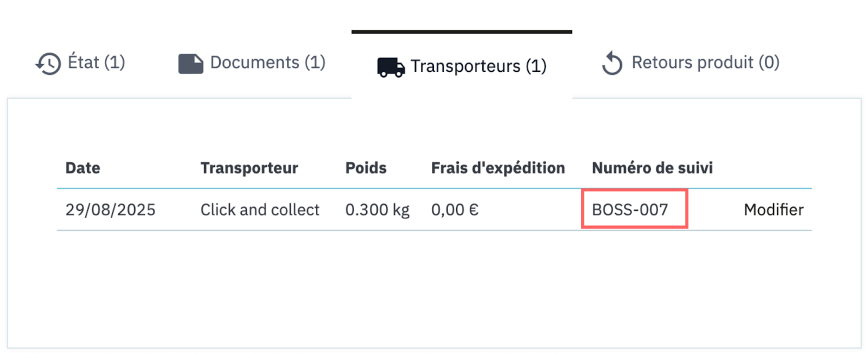Click the 0.300 kg weight cell
Viewport: 868px width, 358px height.
377,210
